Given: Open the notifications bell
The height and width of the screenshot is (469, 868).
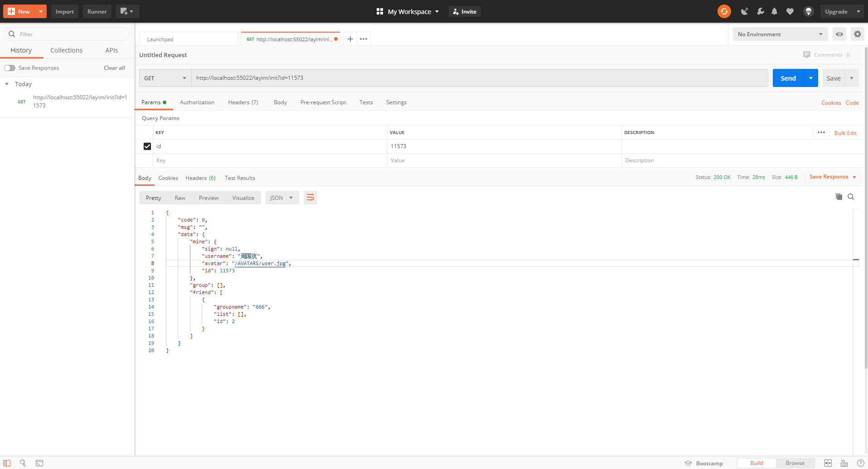Looking at the screenshot, I should click(x=774, y=11).
